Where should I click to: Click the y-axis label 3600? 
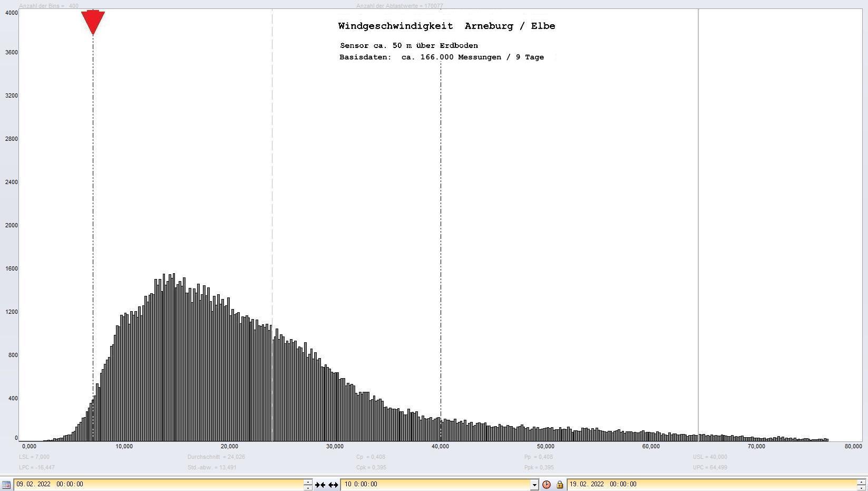(12, 52)
